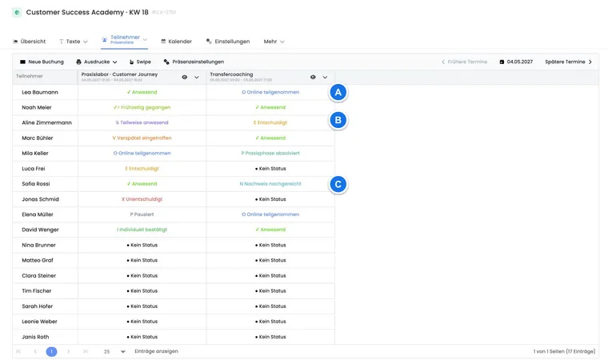
Task: Open the Texte tab menu
Action: coord(74,42)
